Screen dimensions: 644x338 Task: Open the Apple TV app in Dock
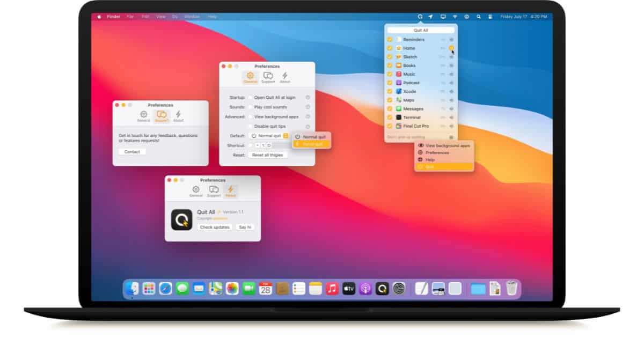(348, 289)
